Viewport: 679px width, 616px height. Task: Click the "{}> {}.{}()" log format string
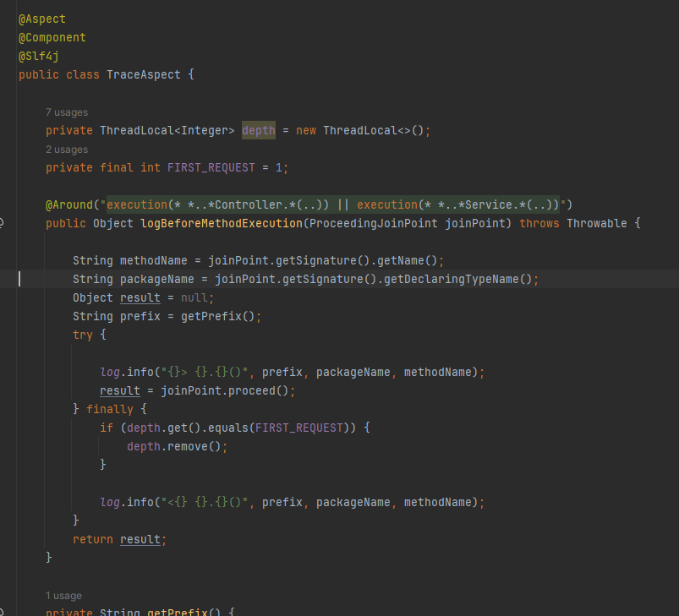coord(205,373)
